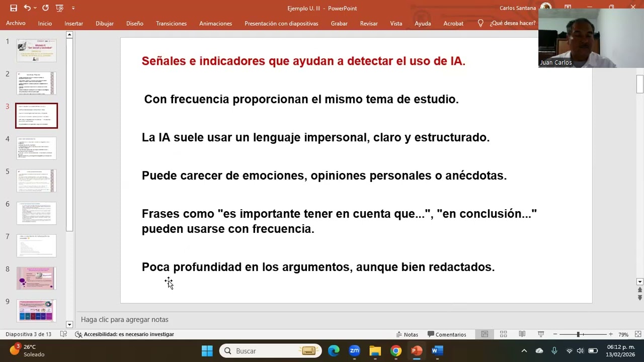Click slide panel scroll up arrow
This screenshot has height=362, width=644.
pyautogui.click(x=69, y=35)
